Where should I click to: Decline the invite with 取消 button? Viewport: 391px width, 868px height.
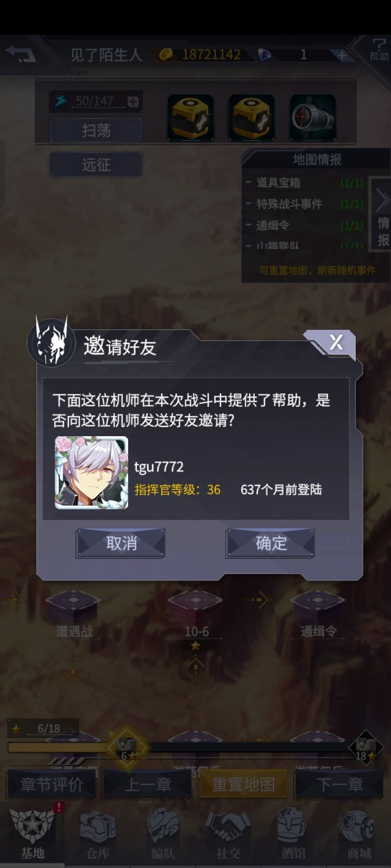point(121,543)
